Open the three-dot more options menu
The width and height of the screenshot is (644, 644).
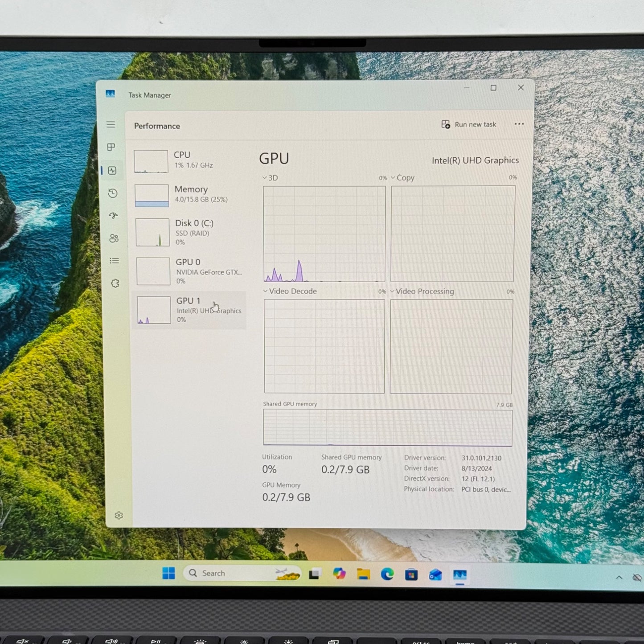(x=519, y=124)
